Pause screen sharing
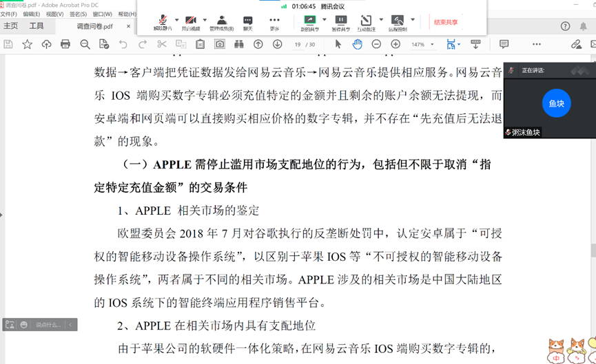596x364 pixels. (340, 23)
